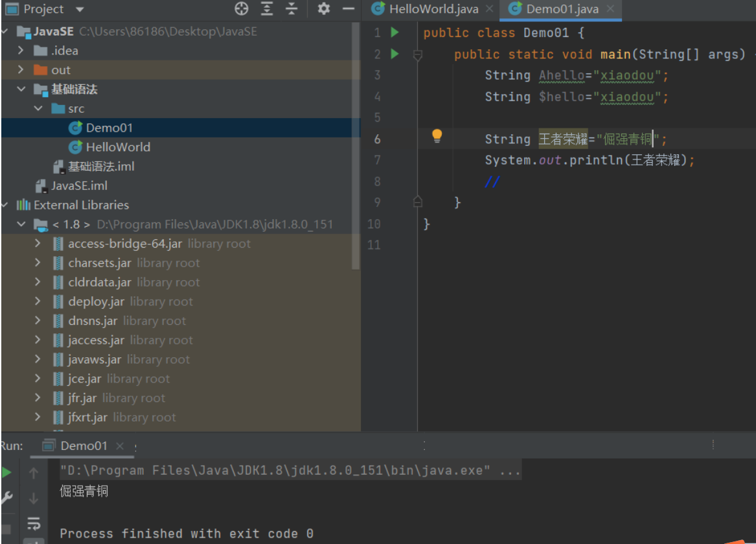The image size is (756, 544).
Task: Click the Collapse All icon in Project toolbar
Action: (292, 8)
